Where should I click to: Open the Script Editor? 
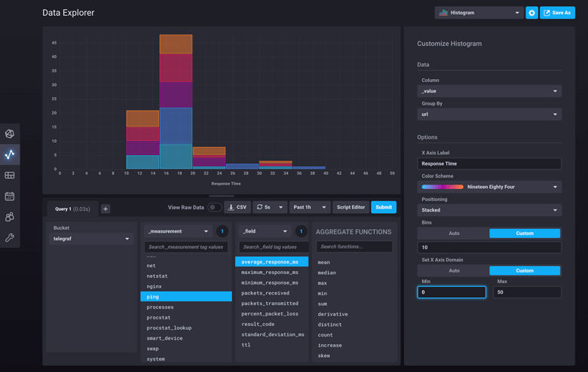click(351, 207)
